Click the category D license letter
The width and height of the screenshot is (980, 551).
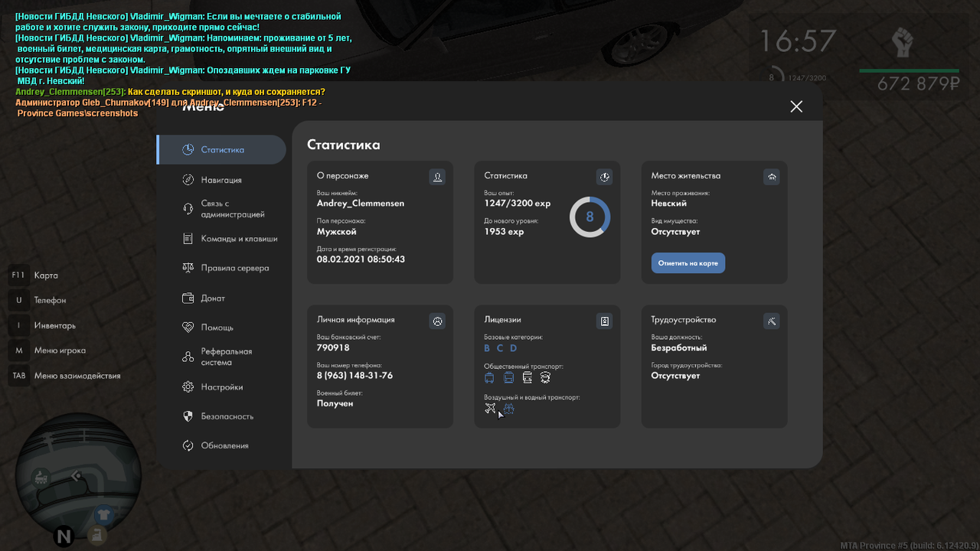click(x=514, y=348)
